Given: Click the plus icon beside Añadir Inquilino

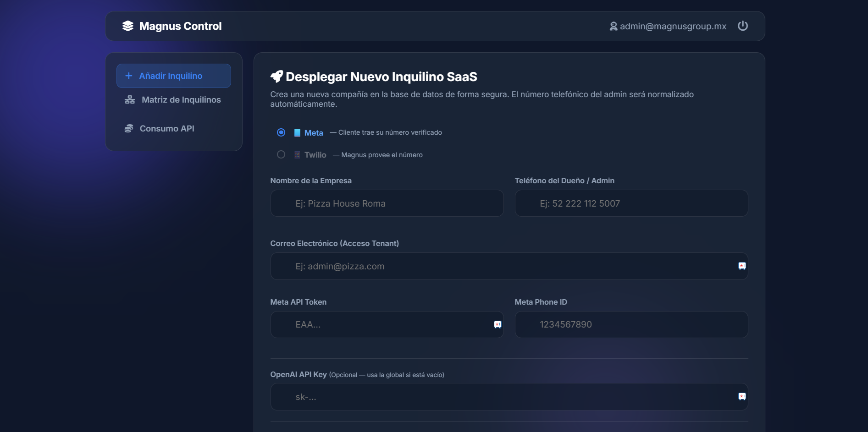Looking at the screenshot, I should point(128,76).
